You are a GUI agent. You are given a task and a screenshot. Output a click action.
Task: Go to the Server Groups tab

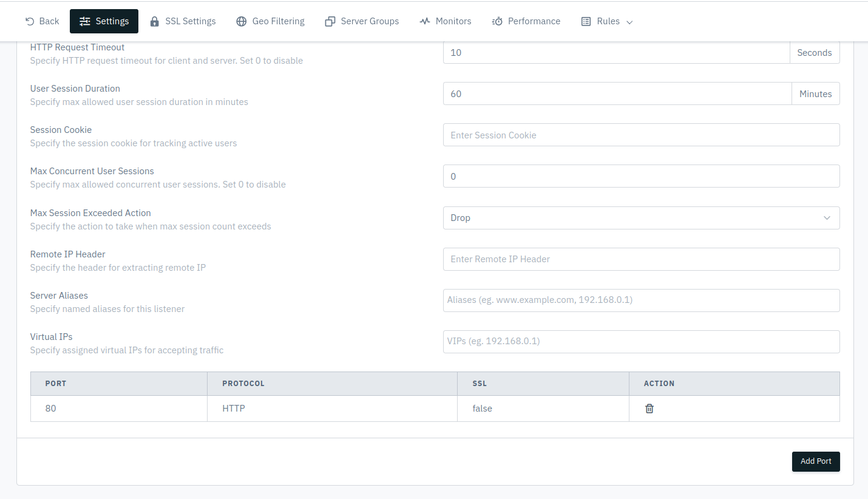(362, 21)
